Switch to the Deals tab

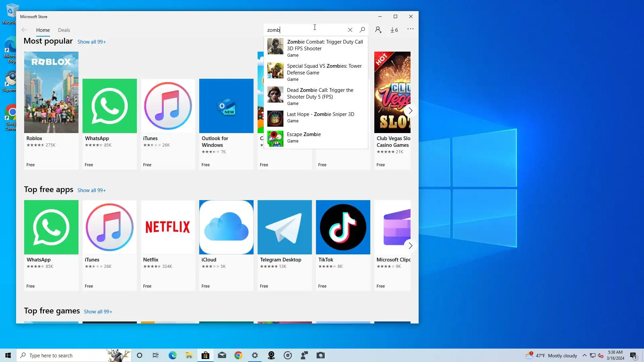pyautogui.click(x=64, y=30)
